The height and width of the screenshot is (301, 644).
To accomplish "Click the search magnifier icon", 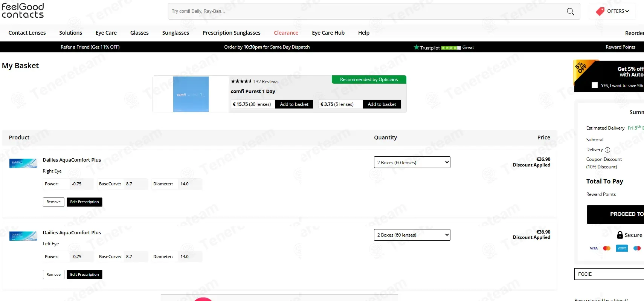I will (571, 12).
